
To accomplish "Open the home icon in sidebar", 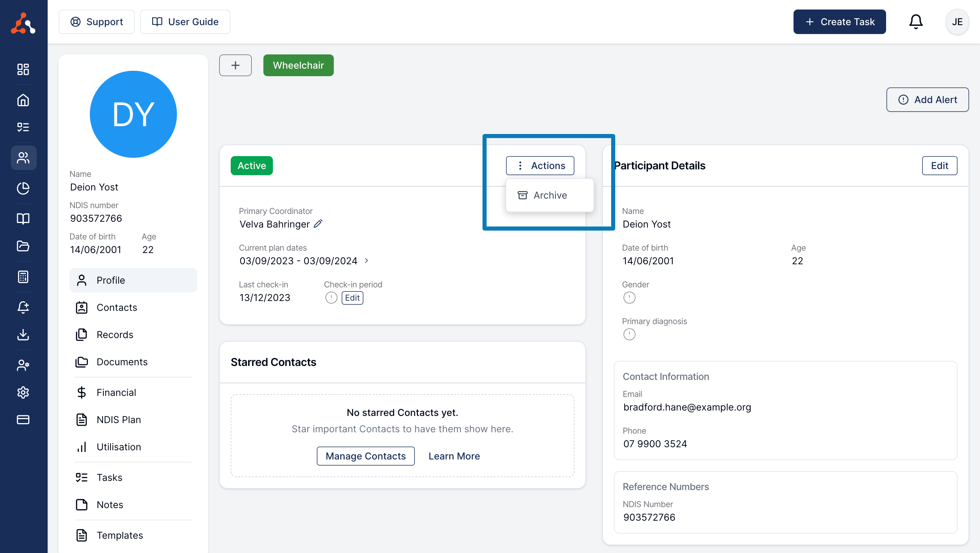I will point(23,100).
